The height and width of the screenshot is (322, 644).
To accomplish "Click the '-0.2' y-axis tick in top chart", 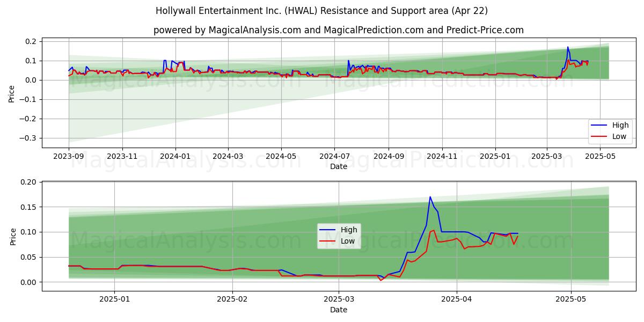I will pyautogui.click(x=27, y=119).
